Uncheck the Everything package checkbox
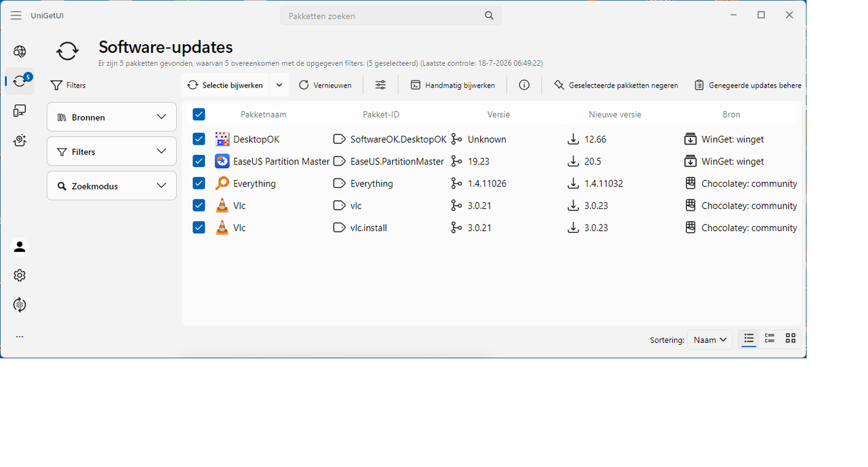The height and width of the screenshot is (467, 868). (x=199, y=183)
